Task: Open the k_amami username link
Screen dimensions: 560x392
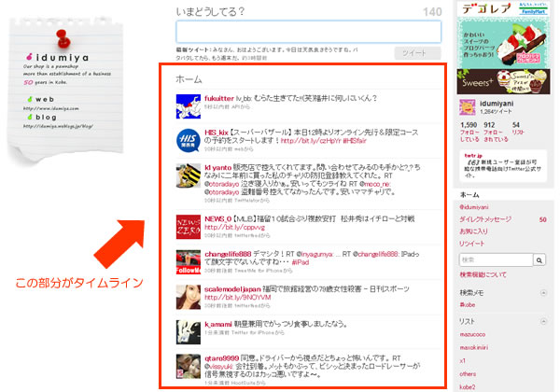Action: pyautogui.click(x=218, y=324)
